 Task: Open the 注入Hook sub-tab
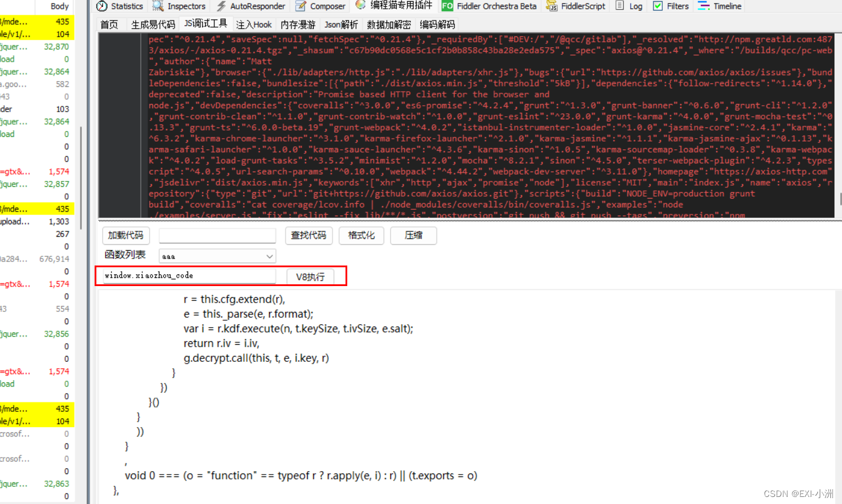[254, 25]
